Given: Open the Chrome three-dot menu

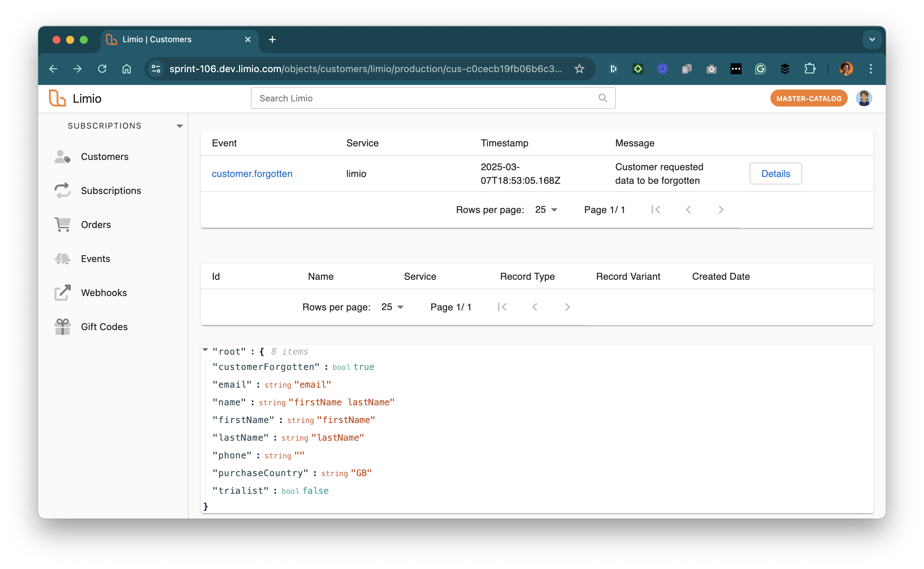Looking at the screenshot, I should [871, 69].
